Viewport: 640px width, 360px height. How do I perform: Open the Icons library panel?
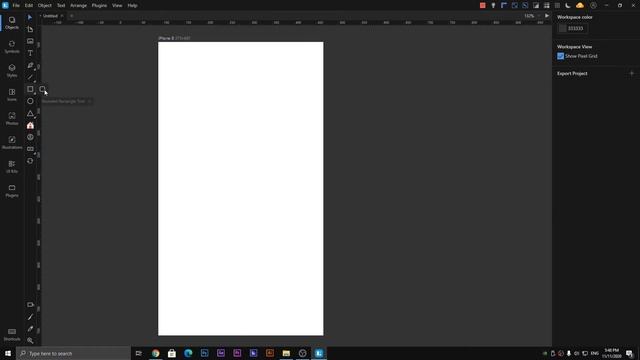(x=12, y=95)
